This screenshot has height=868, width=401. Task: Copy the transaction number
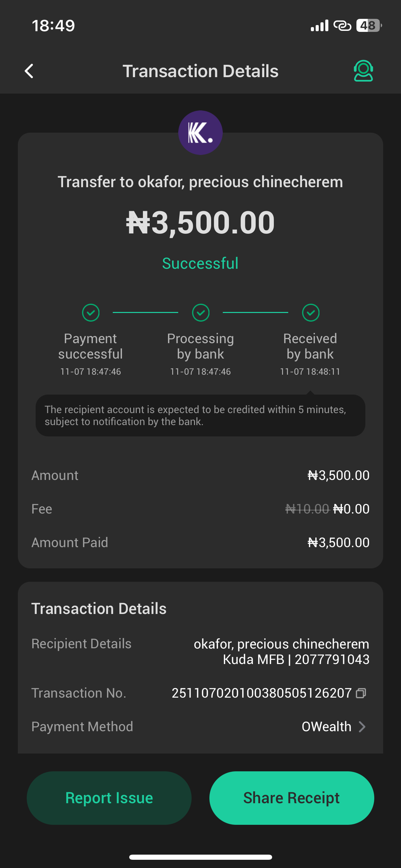pyautogui.click(x=361, y=693)
